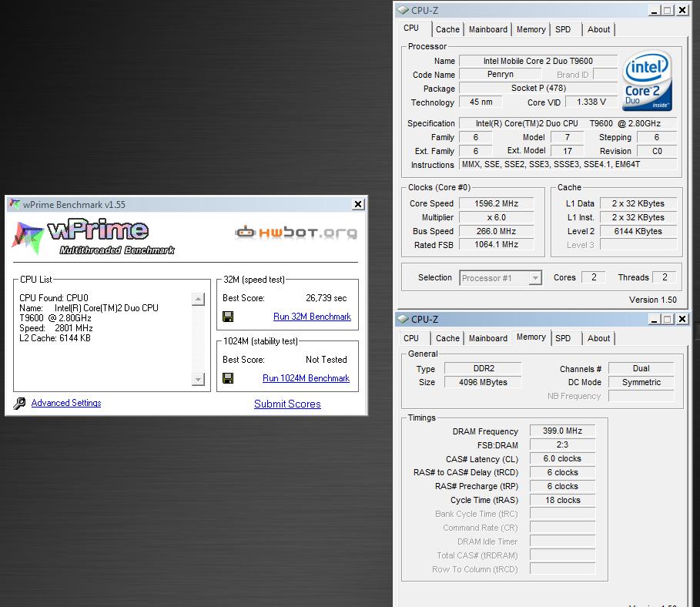The height and width of the screenshot is (607, 700).
Task: Click the FSB:DRAM ratio value 2:3
Action: point(562,445)
